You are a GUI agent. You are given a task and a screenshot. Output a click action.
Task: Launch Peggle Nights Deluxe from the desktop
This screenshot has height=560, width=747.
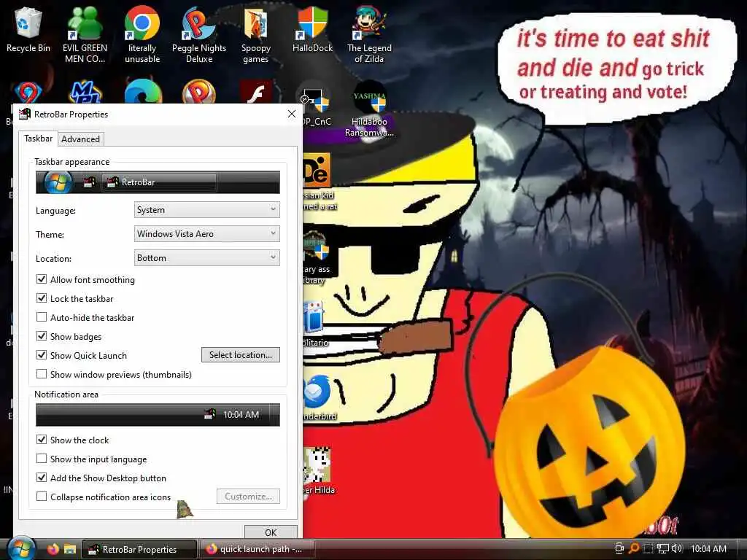tap(199, 36)
